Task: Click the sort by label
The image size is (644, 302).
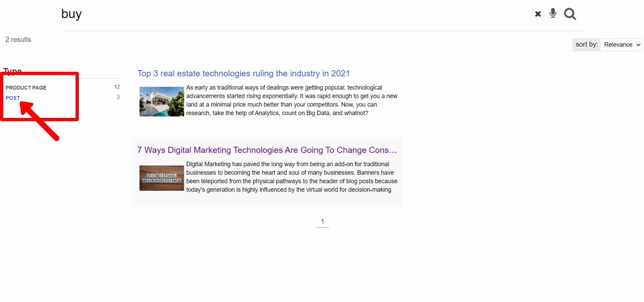Action: (x=586, y=44)
